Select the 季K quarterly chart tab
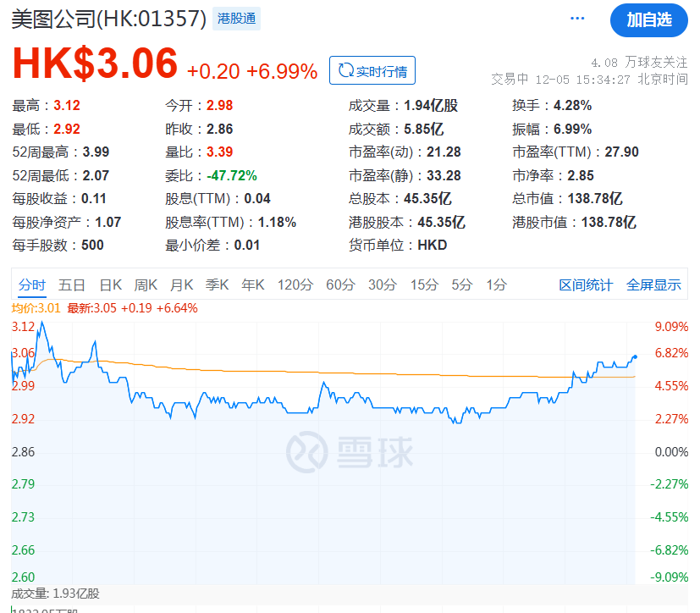This screenshot has width=700, height=613. [x=217, y=285]
